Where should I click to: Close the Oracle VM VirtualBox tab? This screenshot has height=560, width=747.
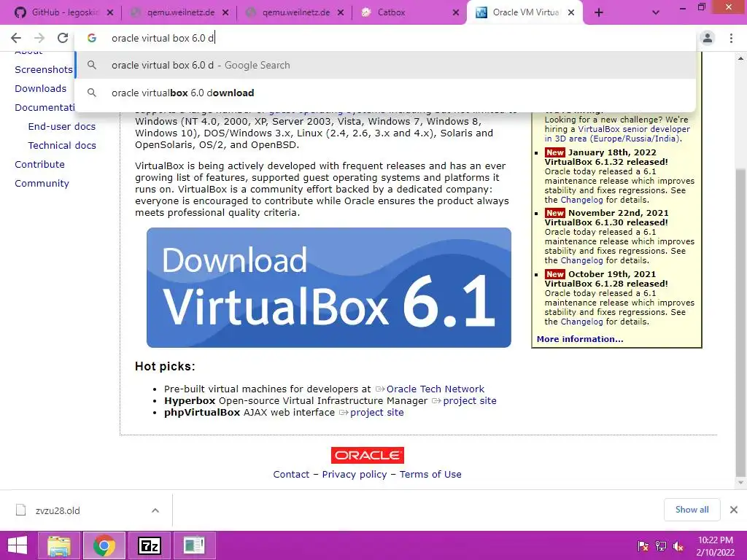pyautogui.click(x=571, y=13)
